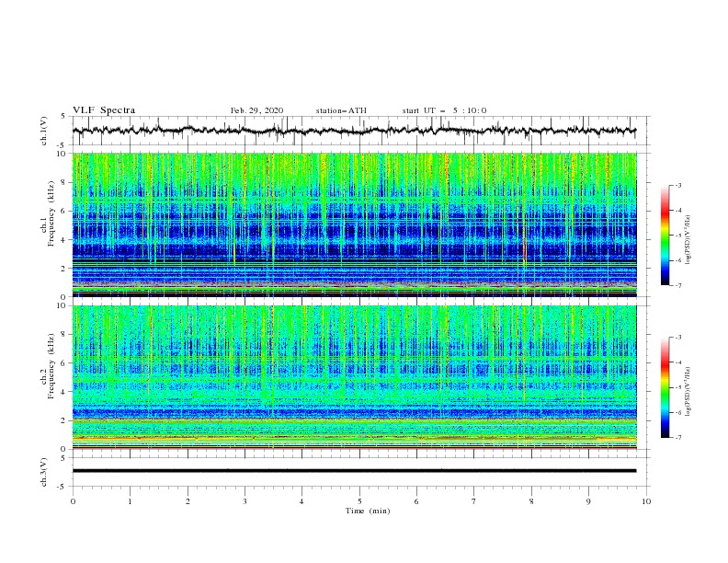Click time axis tick label '3'
Image resolution: width=728 pixels, height=563 pixels.
coord(245,501)
